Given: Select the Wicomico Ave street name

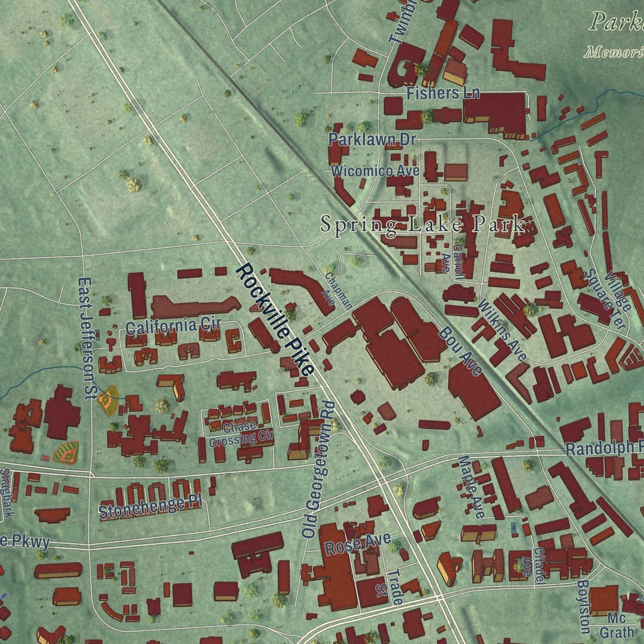Looking at the screenshot, I should point(375,171).
